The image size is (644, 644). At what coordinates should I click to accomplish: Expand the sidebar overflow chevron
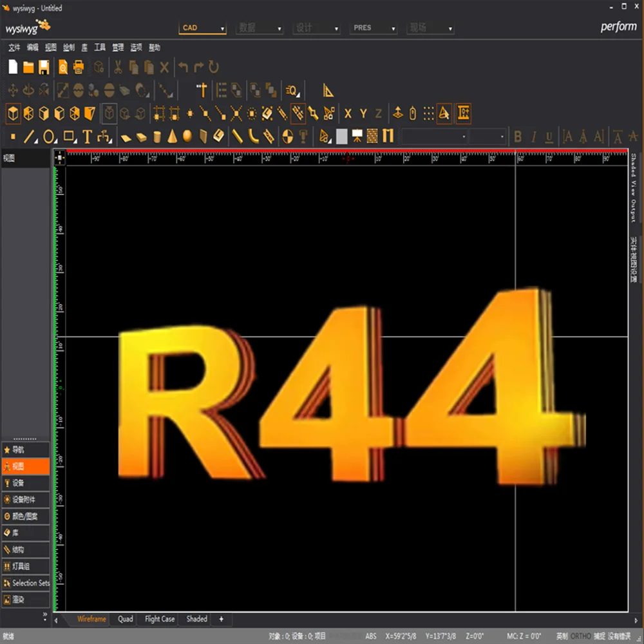[x=45, y=616]
